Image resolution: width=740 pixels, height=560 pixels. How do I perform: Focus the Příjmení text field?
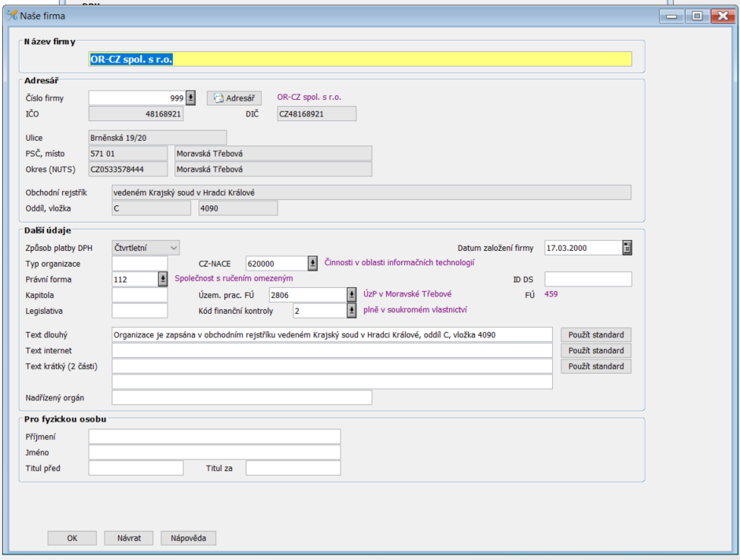(214, 437)
